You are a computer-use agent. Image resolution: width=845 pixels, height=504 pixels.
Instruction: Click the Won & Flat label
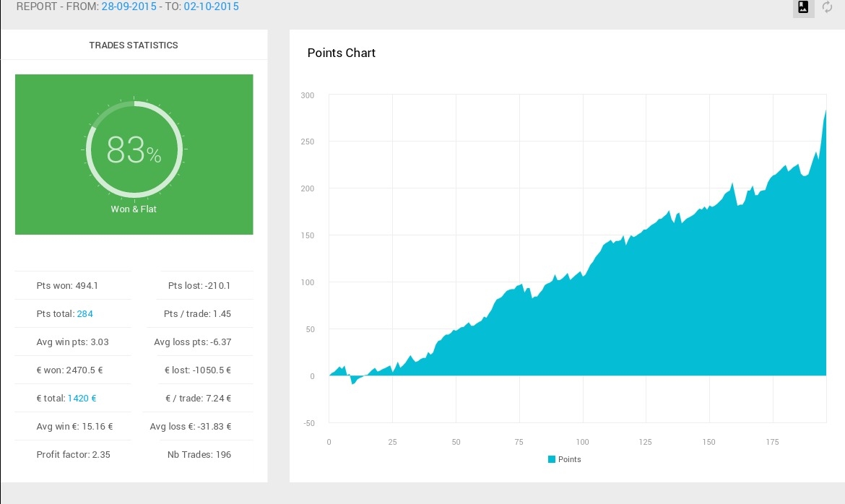134,209
